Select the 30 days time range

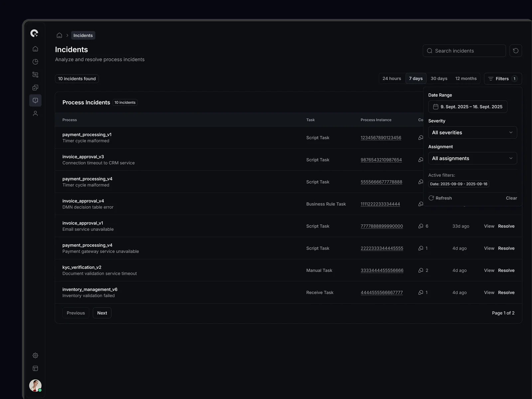[439, 79]
